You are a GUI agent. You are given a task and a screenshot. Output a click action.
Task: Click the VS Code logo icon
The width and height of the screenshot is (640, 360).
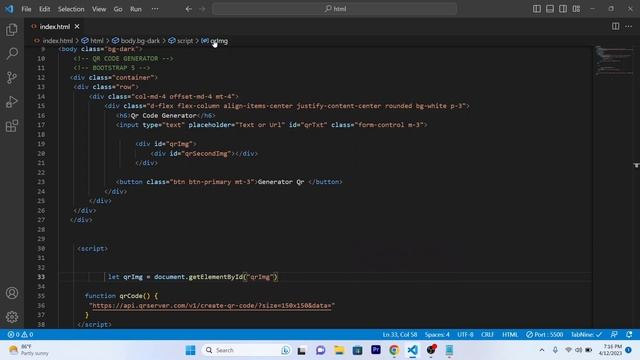tap(9, 9)
